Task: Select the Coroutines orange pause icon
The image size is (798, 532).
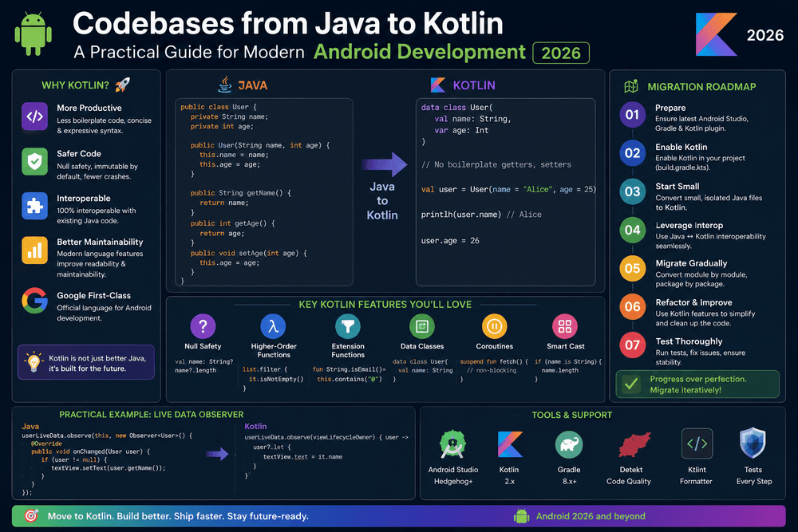Action: [494, 326]
